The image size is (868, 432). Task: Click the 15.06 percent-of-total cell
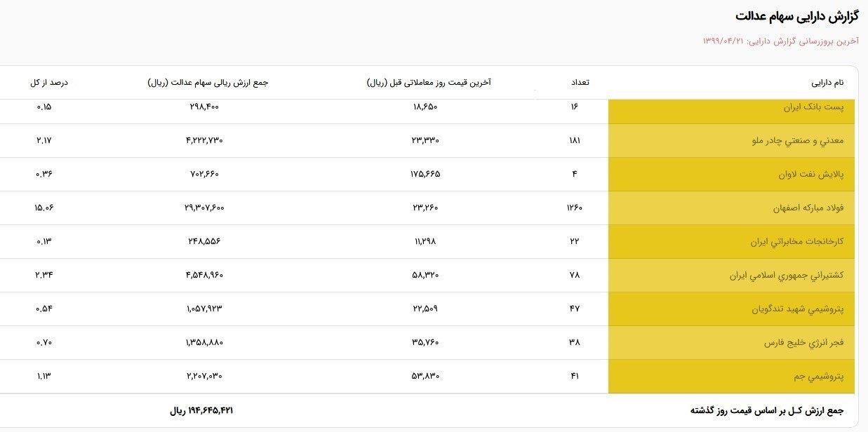click(44, 208)
